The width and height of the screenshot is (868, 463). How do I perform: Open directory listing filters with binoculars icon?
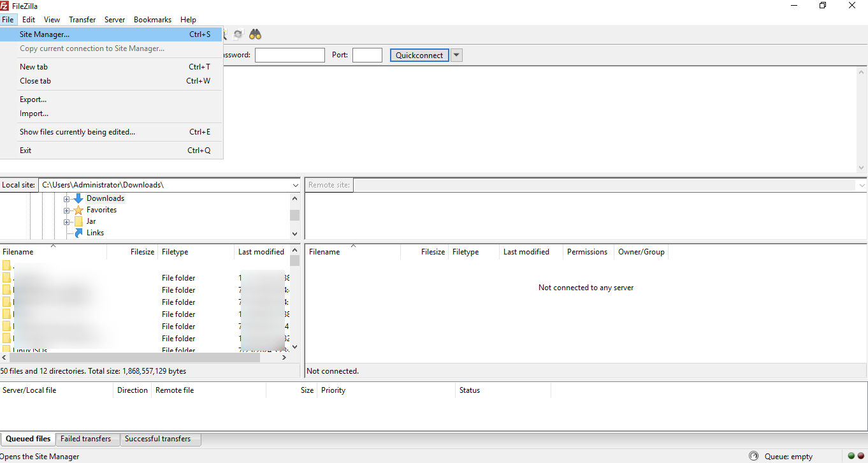point(255,34)
